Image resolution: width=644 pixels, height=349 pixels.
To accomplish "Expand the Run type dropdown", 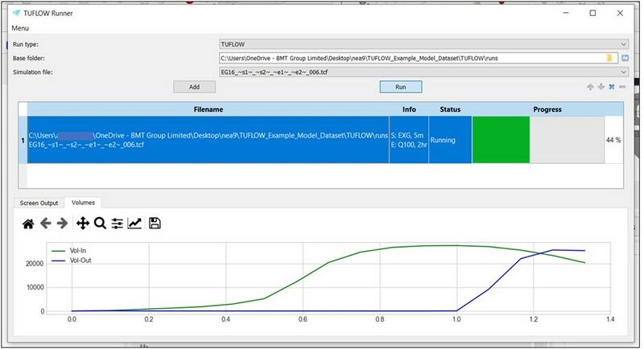I will click(623, 44).
